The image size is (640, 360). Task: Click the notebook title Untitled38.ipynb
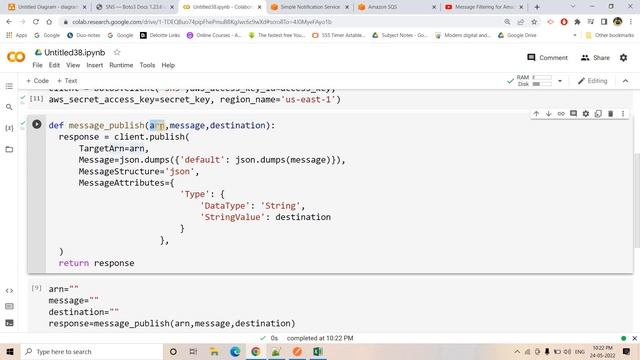coord(75,52)
